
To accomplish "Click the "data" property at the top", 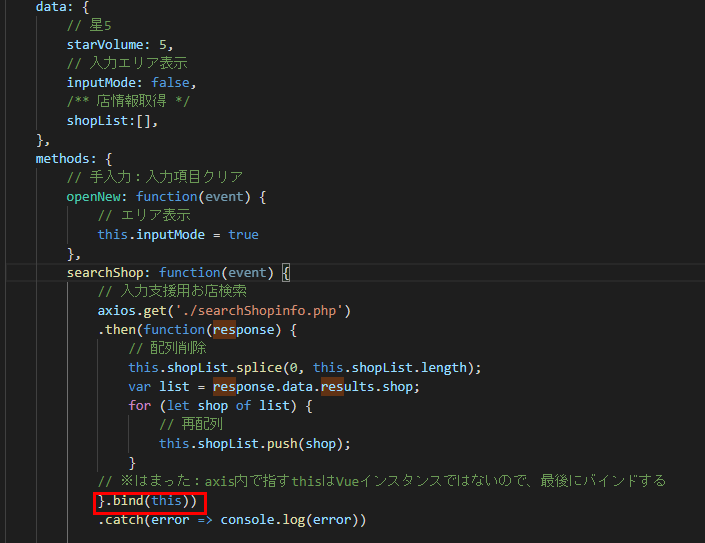I will (51, 5).
